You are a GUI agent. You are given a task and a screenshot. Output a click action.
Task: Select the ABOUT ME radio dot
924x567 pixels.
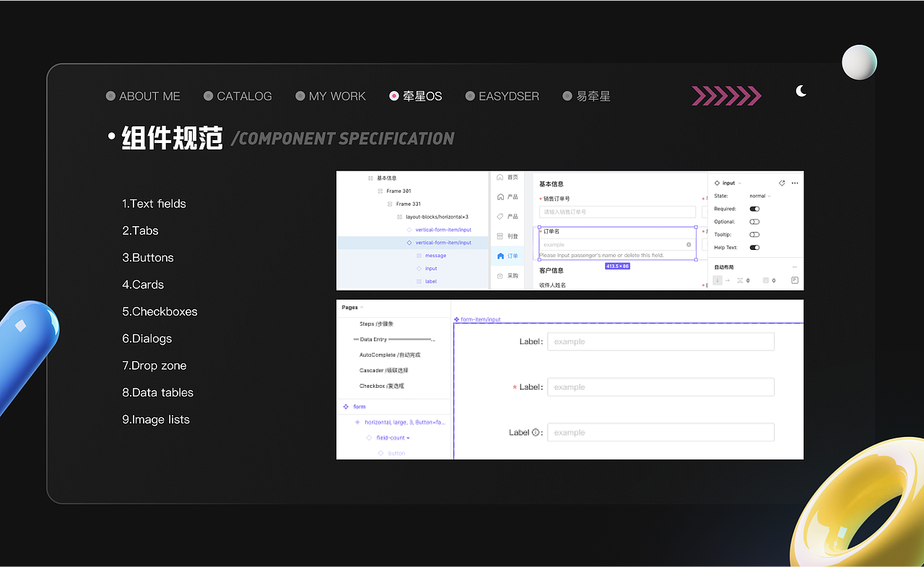pos(110,96)
